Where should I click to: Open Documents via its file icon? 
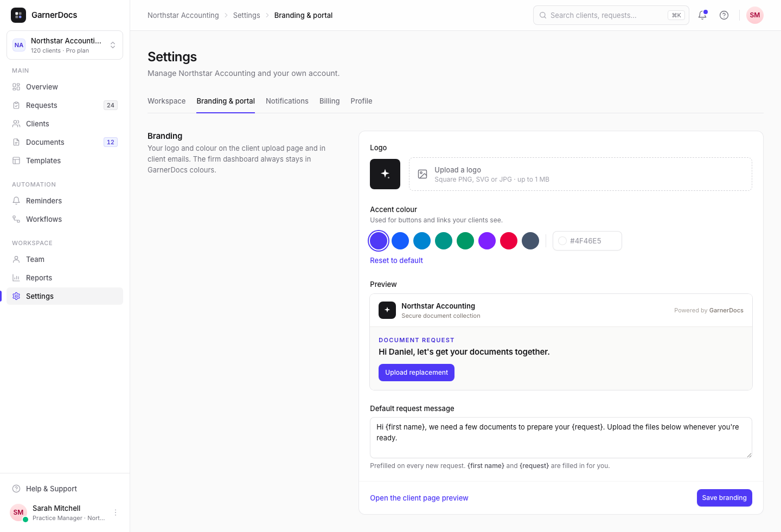tap(16, 142)
